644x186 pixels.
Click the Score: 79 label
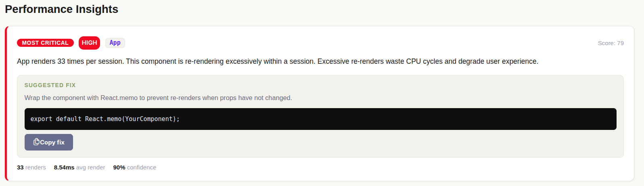point(611,43)
